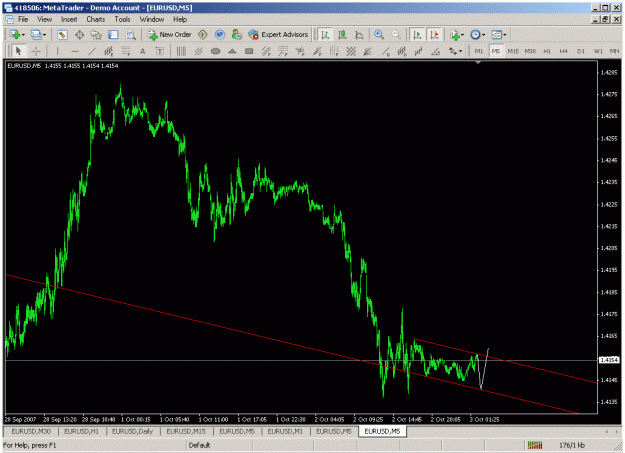Open the New Chart toolbar icon
This screenshot has width=625, height=453.
pyautogui.click(x=15, y=35)
